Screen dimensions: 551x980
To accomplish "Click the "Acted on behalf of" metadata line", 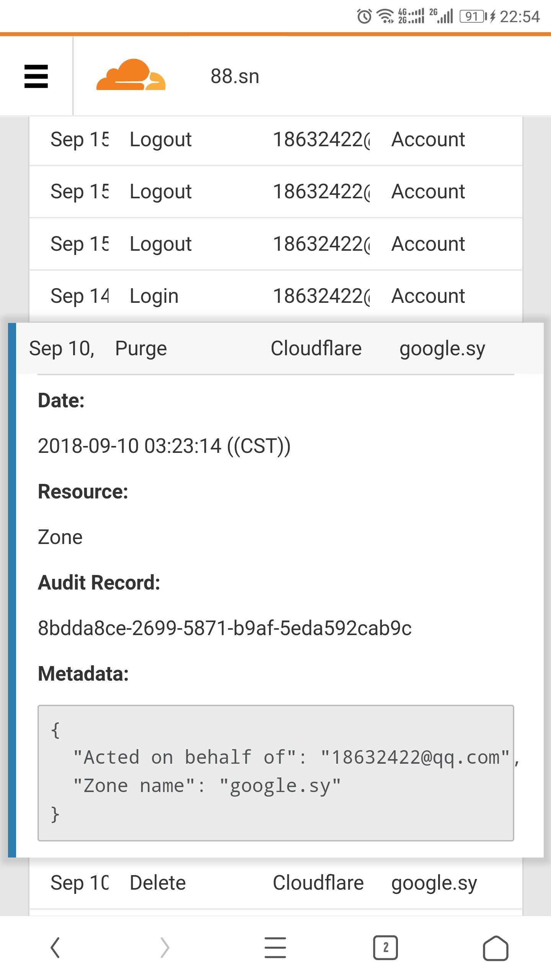I will 296,758.
